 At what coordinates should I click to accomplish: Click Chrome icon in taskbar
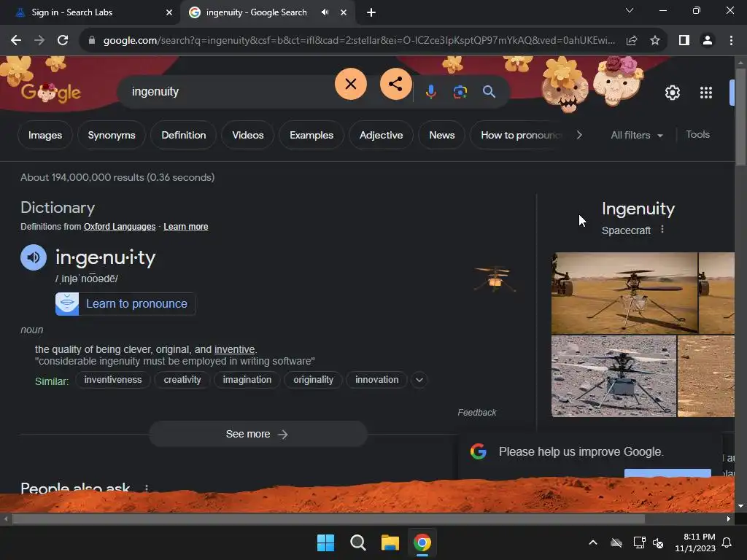tap(422, 542)
